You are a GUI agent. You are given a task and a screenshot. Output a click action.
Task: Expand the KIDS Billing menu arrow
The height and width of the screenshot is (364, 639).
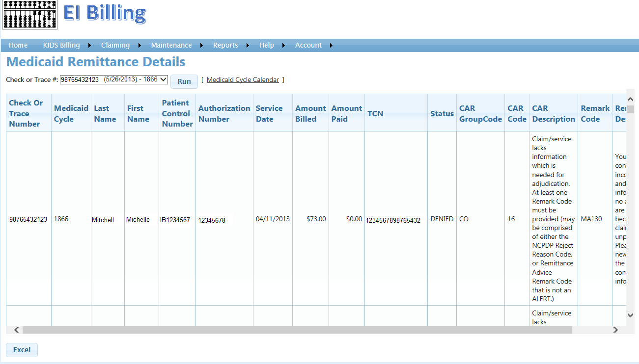tap(89, 46)
